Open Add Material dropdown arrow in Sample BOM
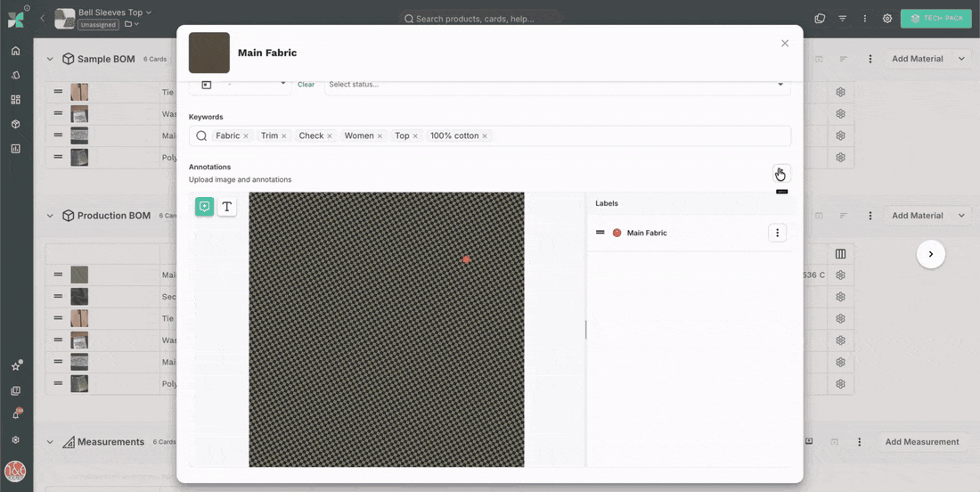 [961, 59]
